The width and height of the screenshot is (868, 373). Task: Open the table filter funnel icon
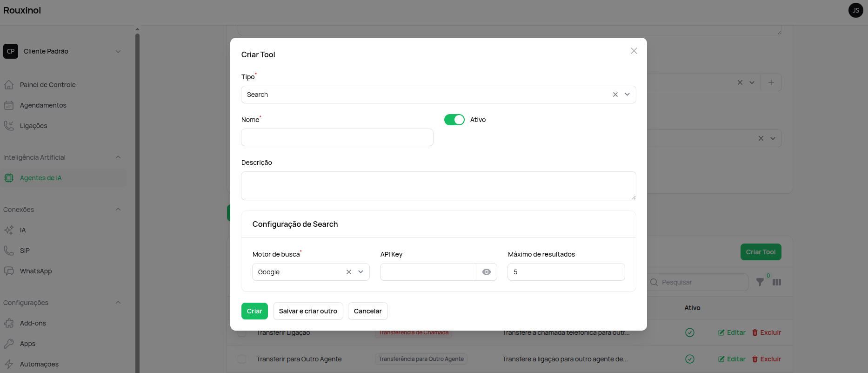(760, 282)
